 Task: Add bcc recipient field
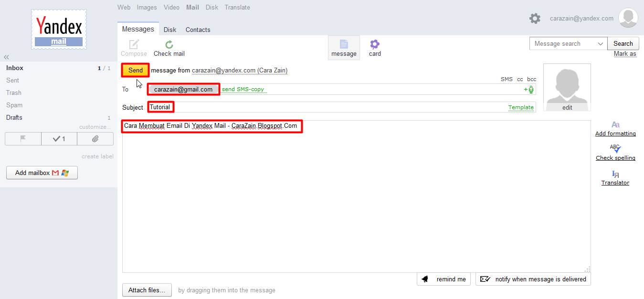pyautogui.click(x=531, y=79)
